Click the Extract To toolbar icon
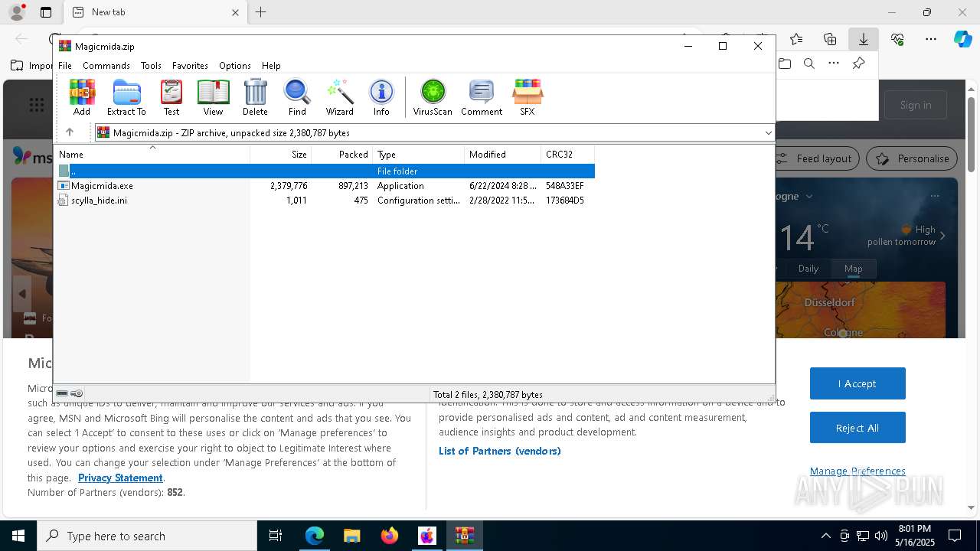Image resolution: width=980 pixels, height=551 pixels. 126,97
